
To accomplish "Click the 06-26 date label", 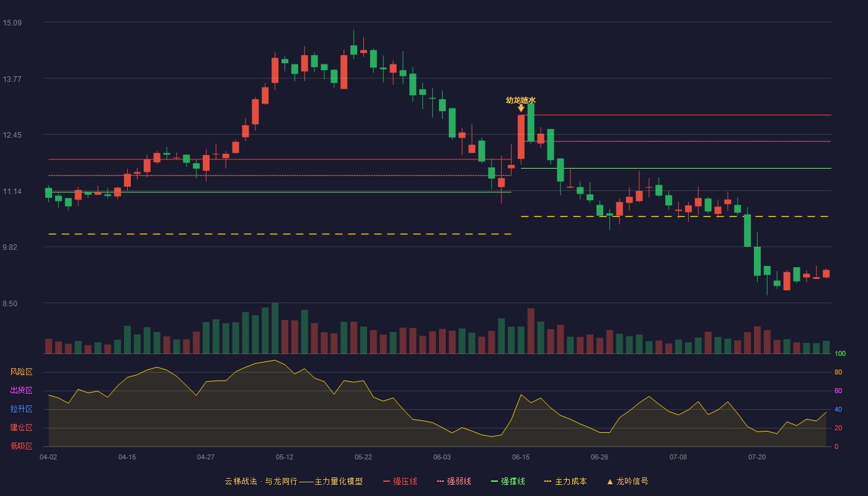I will click(x=600, y=457).
